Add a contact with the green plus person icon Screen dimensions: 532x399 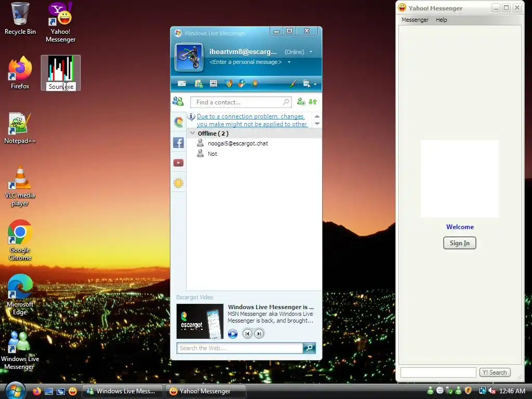[x=301, y=101]
